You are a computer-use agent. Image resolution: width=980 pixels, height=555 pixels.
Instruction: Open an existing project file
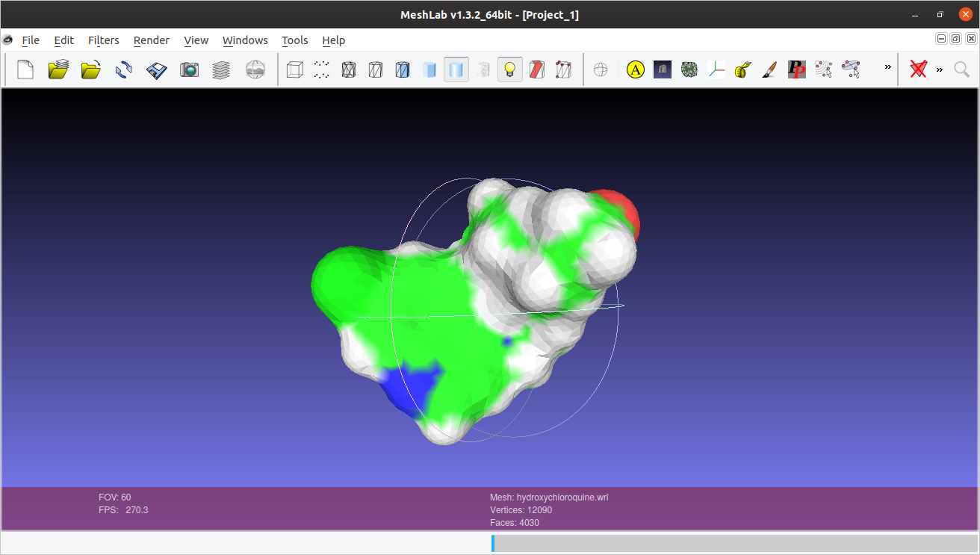58,69
